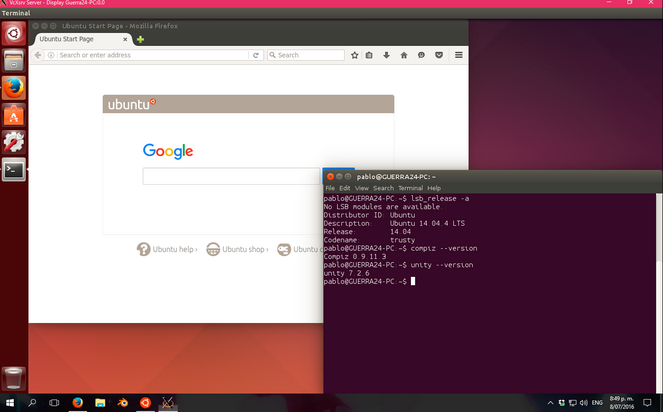Open Firefox from Windows taskbar
Image resolution: width=663 pixels, height=413 pixels.
pyautogui.click(x=77, y=403)
